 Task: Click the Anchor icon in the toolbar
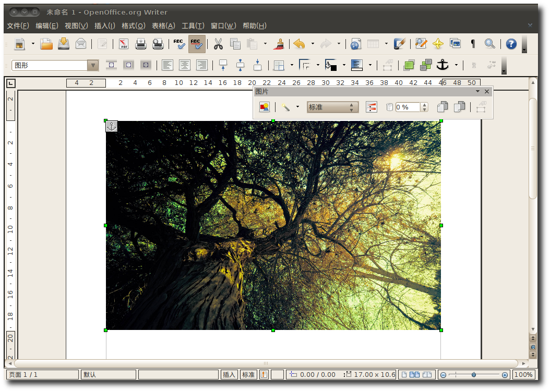point(443,65)
